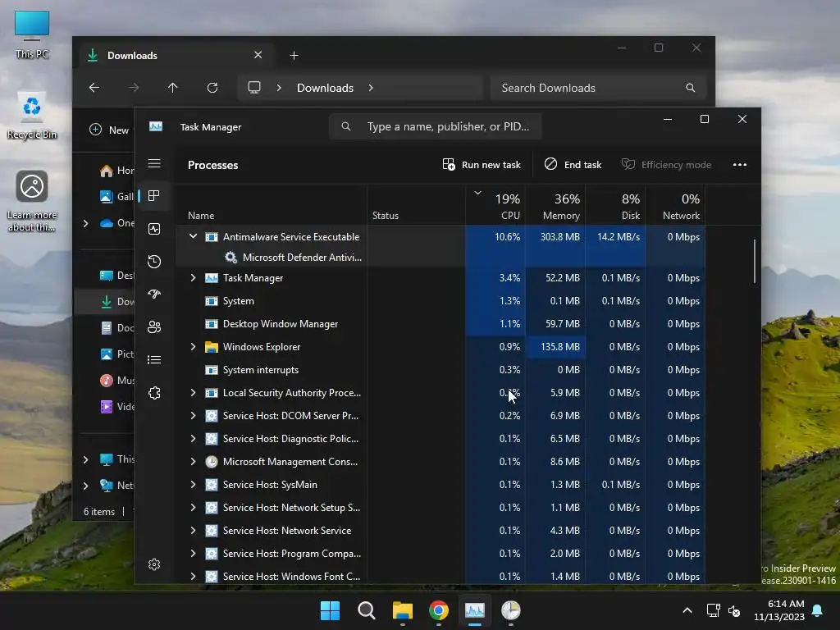Go up one folder level in Explorer
Screen dimensions: 840x630
click(172, 87)
